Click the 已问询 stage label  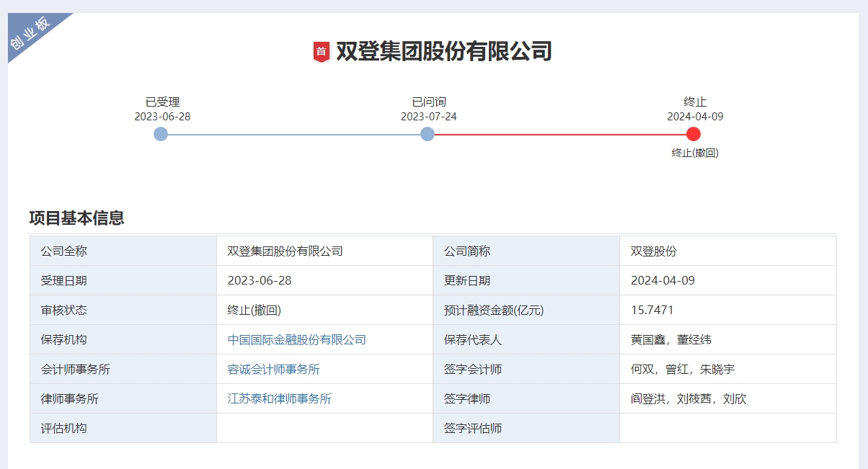[429, 102]
